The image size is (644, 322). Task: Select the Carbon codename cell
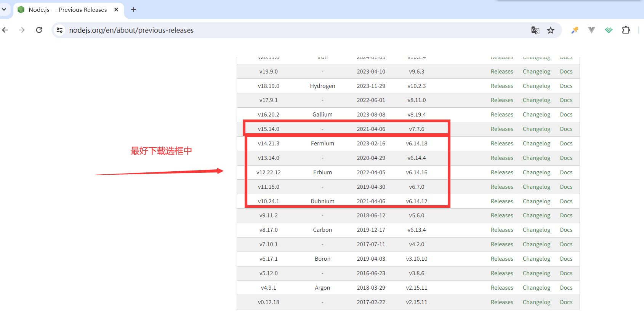point(322,230)
